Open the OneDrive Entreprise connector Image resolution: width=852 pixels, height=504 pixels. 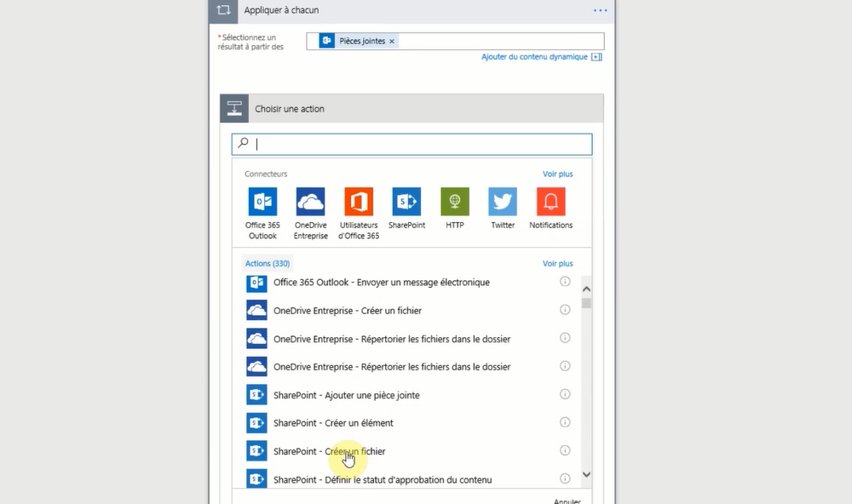click(x=311, y=202)
